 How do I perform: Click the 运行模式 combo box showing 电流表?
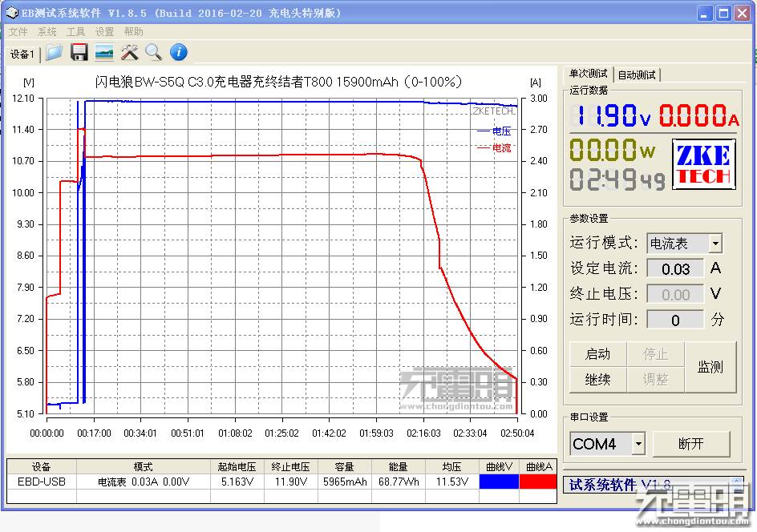pos(684,243)
